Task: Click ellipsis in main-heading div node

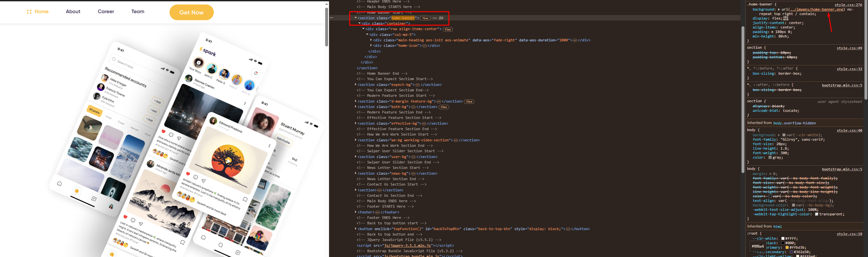Action: tap(575, 40)
